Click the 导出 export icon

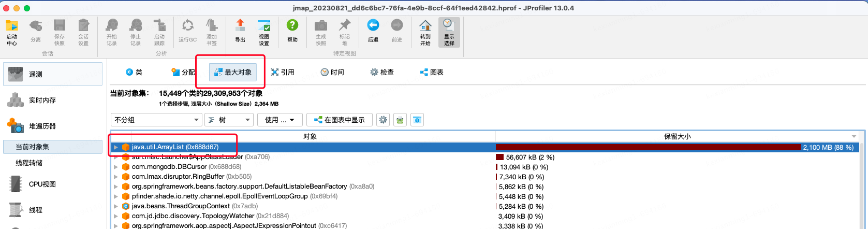240,31
